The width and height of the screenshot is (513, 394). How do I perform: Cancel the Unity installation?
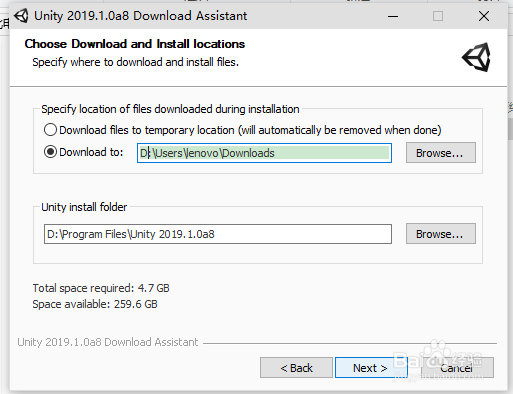pos(457,368)
